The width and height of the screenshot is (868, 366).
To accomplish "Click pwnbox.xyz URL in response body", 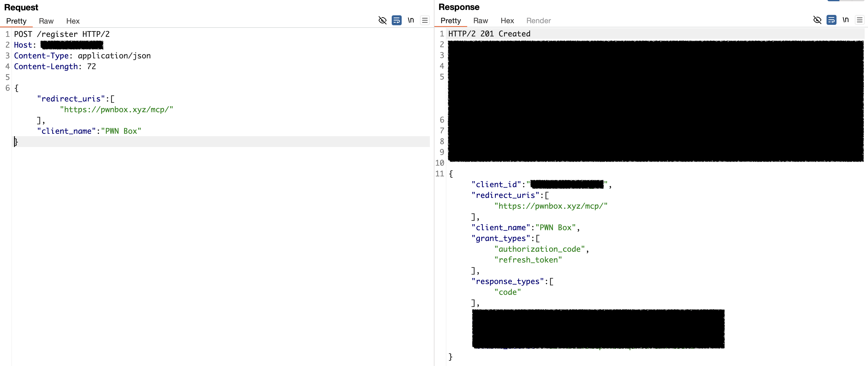I will tap(551, 206).
